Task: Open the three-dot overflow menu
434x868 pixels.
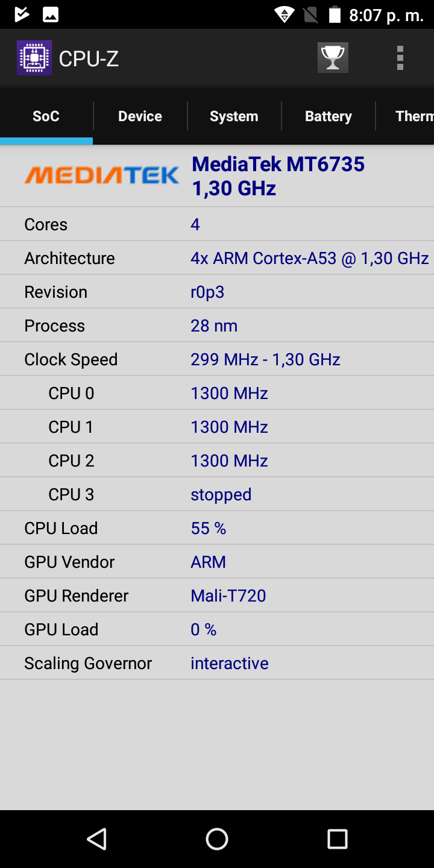Action: 400,58
